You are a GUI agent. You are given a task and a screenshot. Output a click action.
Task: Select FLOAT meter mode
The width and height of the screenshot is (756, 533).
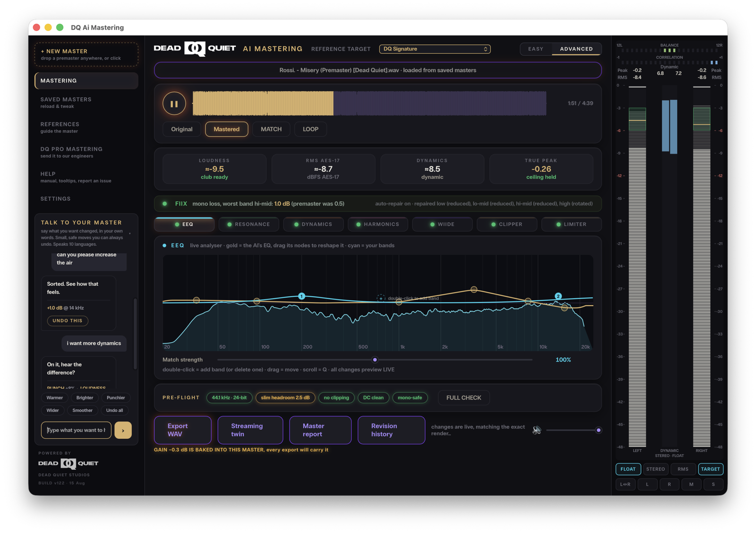[x=628, y=469]
